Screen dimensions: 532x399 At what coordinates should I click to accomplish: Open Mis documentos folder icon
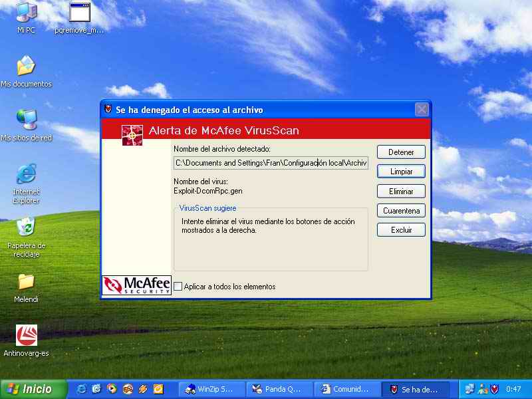point(26,71)
